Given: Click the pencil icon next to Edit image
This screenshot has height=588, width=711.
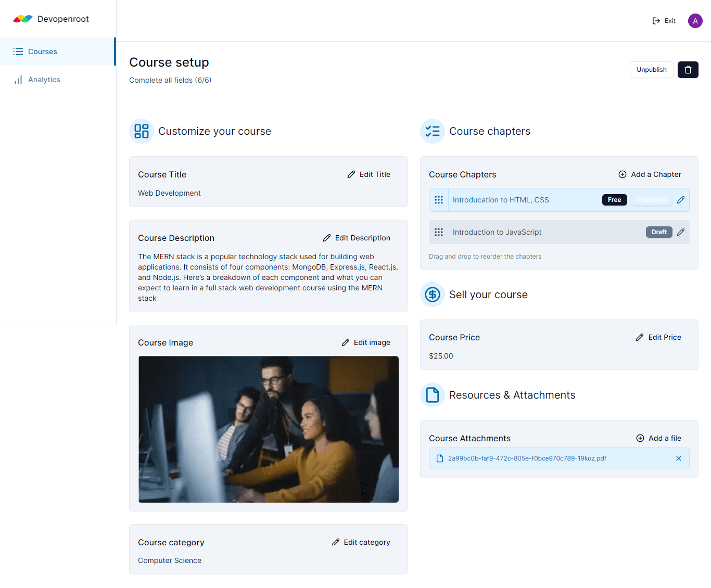Looking at the screenshot, I should point(346,342).
